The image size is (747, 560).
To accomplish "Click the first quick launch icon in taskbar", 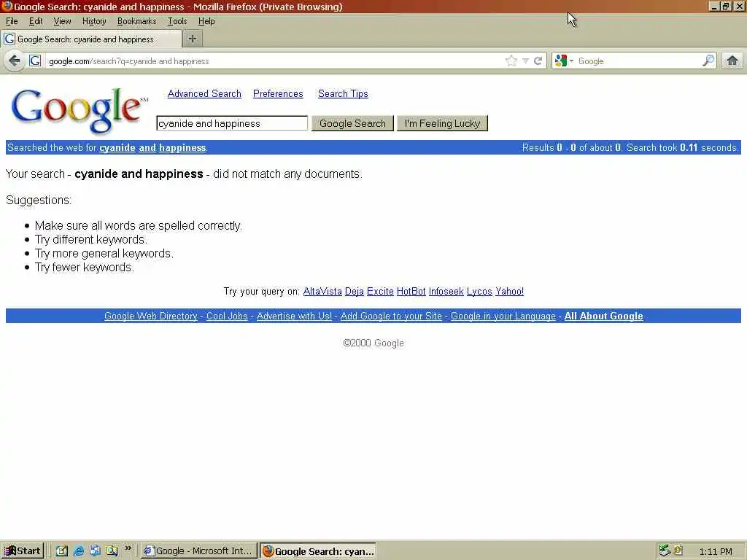I will (62, 551).
